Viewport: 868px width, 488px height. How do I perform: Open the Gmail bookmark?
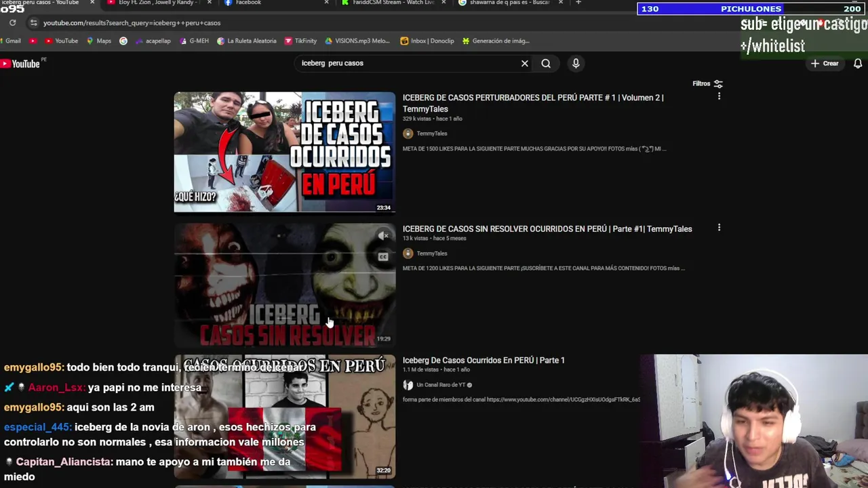tap(11, 41)
